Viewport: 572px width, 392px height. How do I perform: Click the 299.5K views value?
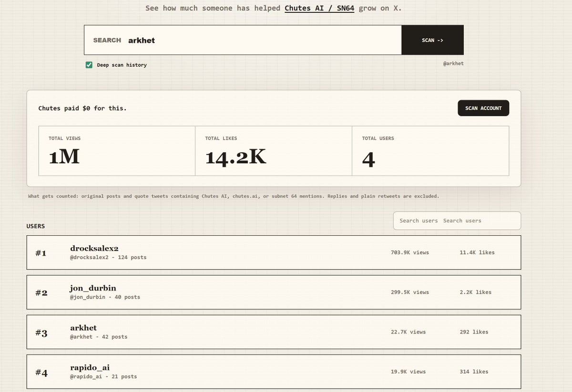click(x=409, y=292)
